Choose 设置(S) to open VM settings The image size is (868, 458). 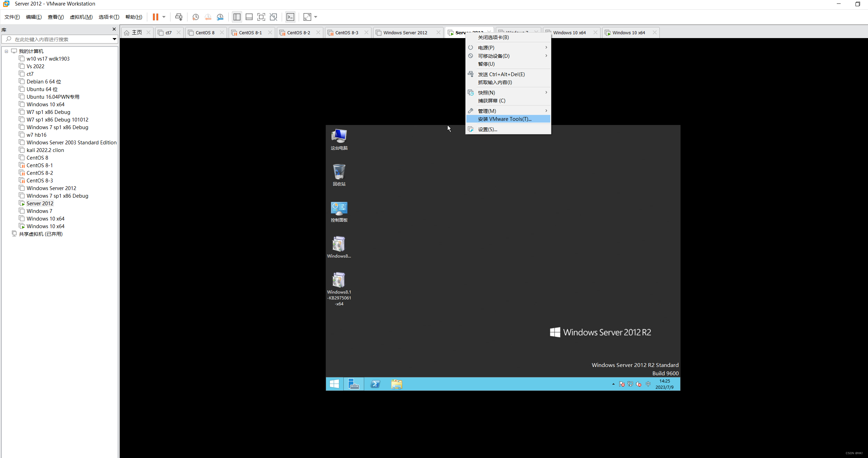point(488,129)
